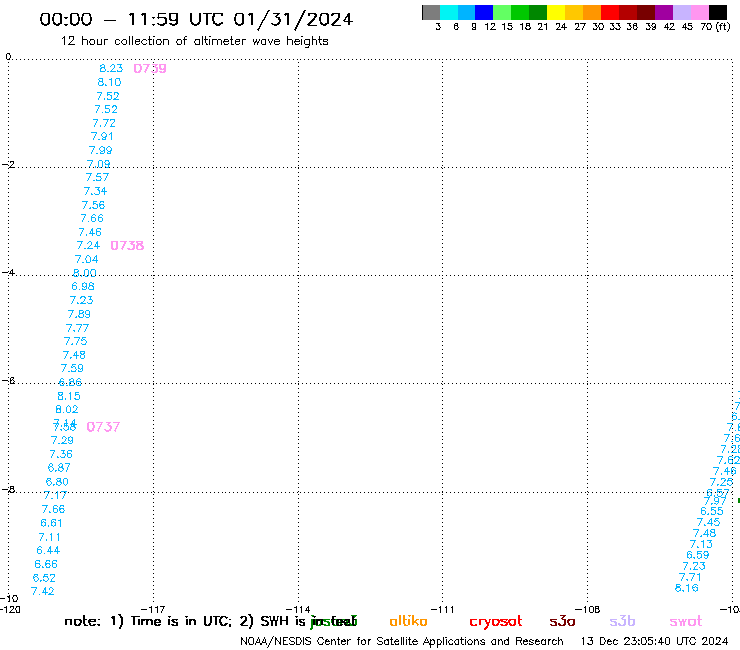
Task: Click the '12 hour collection' subtitle
Action: tap(194, 41)
